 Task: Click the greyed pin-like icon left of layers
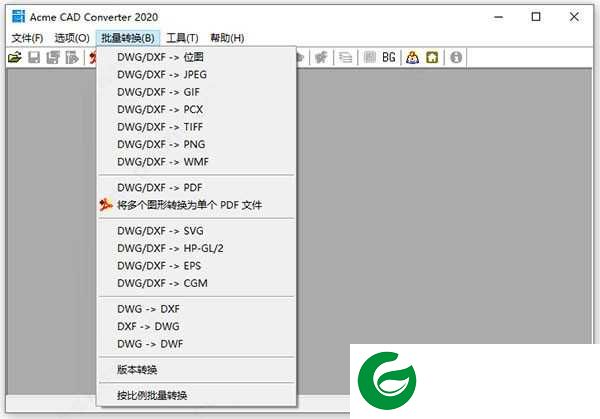click(321, 58)
